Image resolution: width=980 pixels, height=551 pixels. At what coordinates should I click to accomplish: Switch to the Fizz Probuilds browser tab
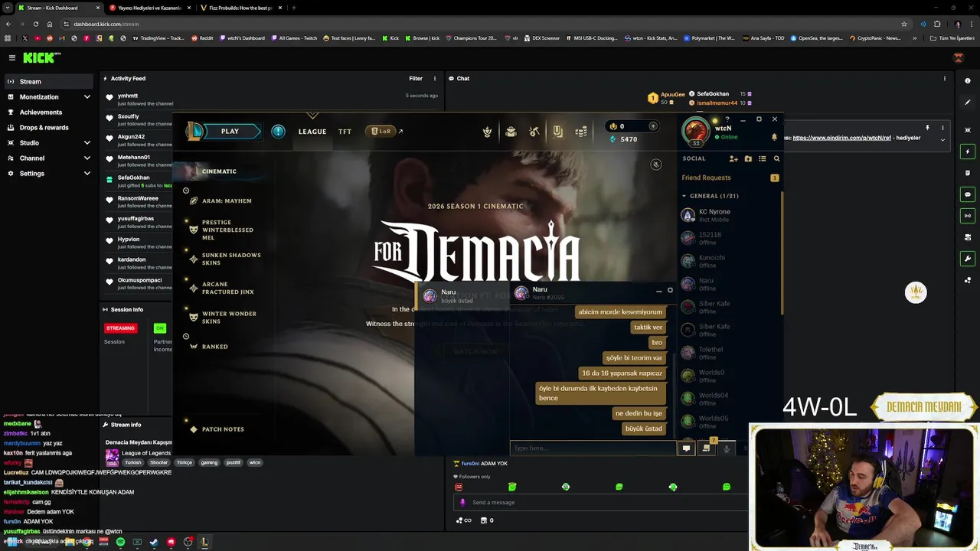(240, 8)
